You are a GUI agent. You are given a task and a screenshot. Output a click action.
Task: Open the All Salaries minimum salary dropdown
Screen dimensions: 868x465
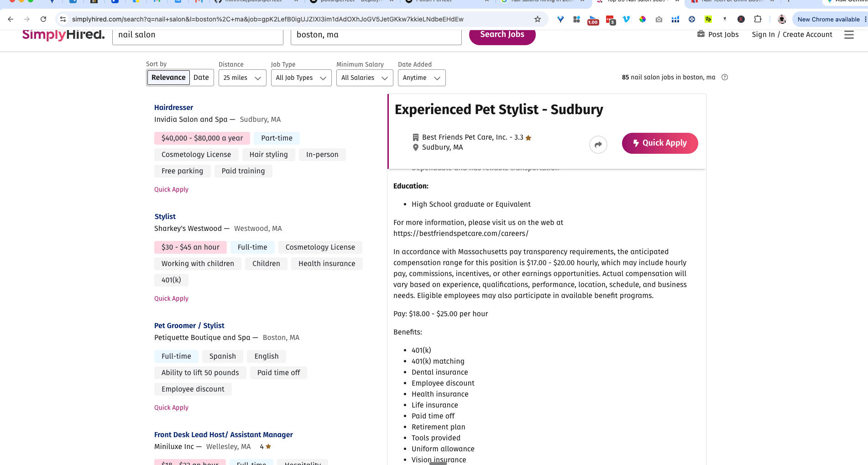[x=365, y=78]
